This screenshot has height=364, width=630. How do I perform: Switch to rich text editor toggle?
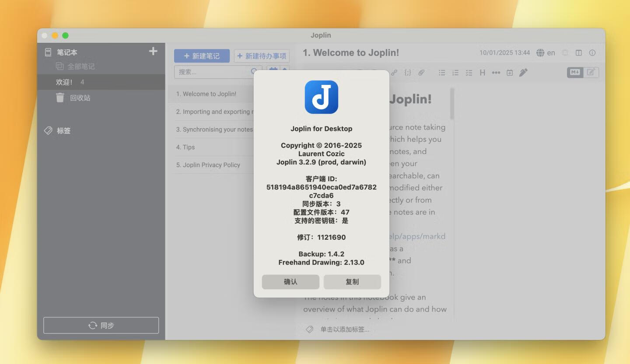pyautogui.click(x=591, y=72)
